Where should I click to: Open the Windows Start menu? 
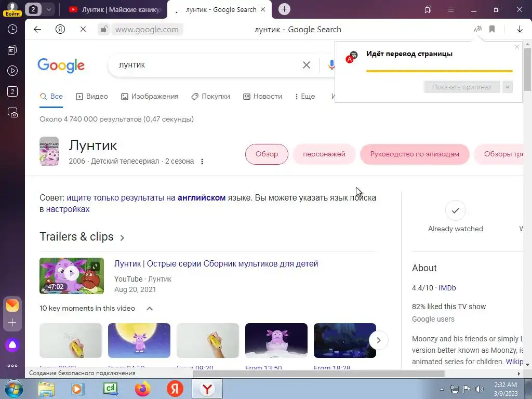[x=14, y=389]
